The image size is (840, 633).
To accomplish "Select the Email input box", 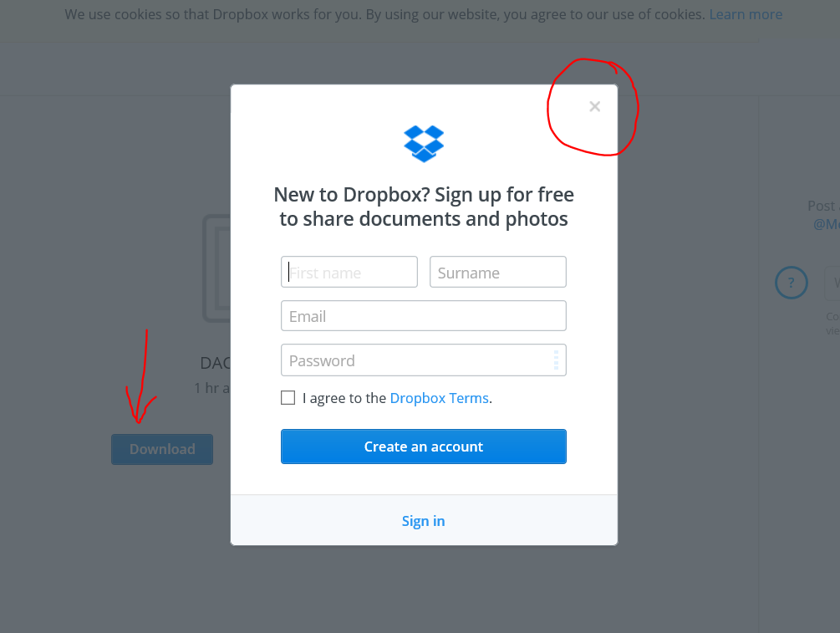I will point(424,316).
